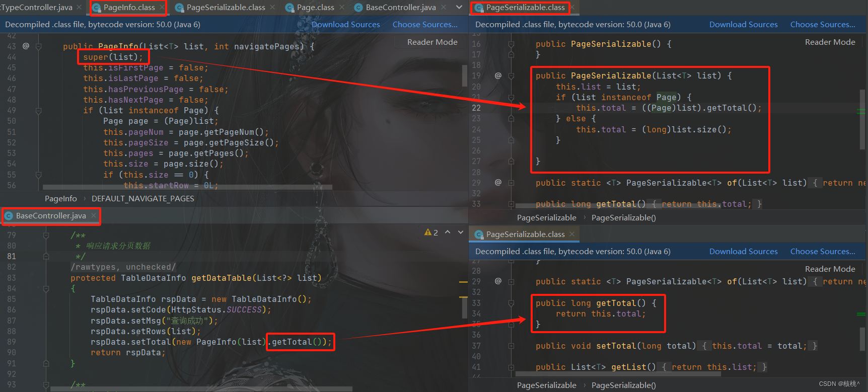The image size is (868, 392).
Task: Click line number 22 in top-right editor
Action: point(476,108)
